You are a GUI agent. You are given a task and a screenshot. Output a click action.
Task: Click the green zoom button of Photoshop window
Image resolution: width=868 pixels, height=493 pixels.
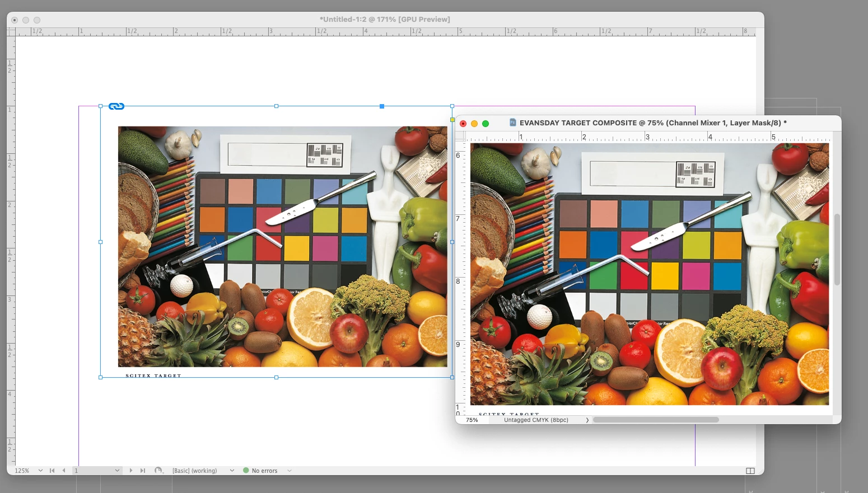pos(486,124)
